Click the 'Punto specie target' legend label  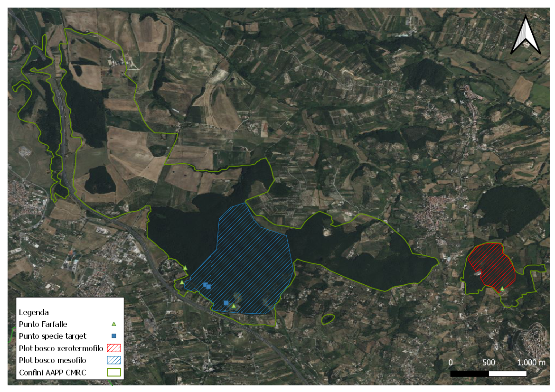coord(52,336)
